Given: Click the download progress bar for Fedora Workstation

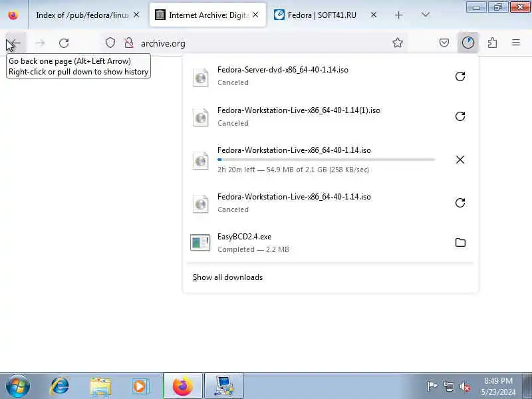Looking at the screenshot, I should 326,160.
